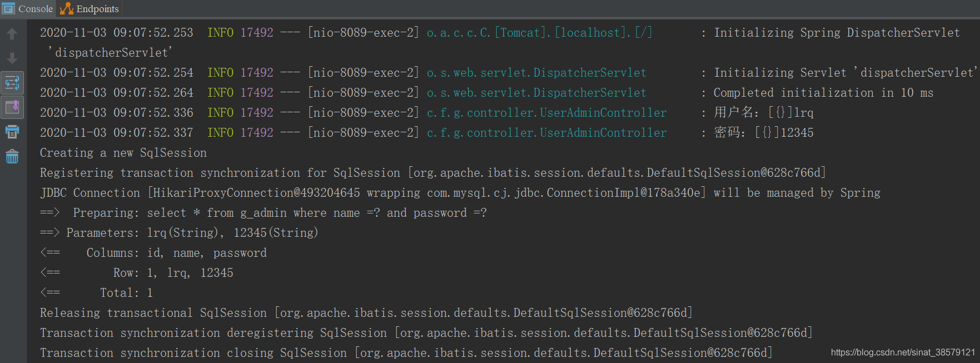The height and width of the screenshot is (363, 980).
Task: Click the up arrow stack trace icon
Action: click(12, 34)
